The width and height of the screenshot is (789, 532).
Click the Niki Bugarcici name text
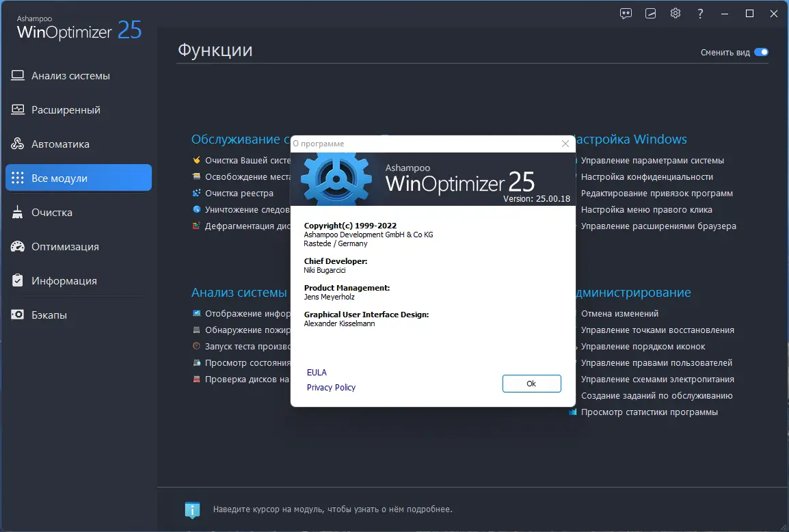[325, 270]
